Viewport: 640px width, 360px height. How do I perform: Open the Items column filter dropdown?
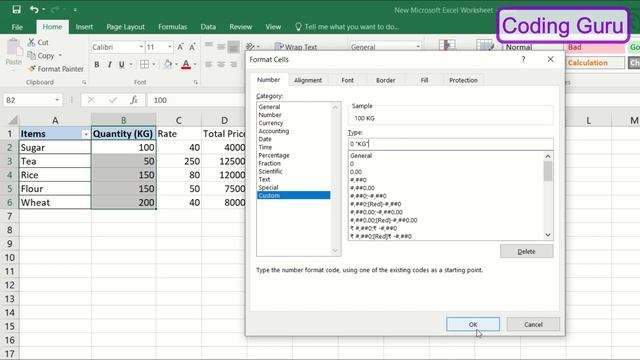pos(86,134)
